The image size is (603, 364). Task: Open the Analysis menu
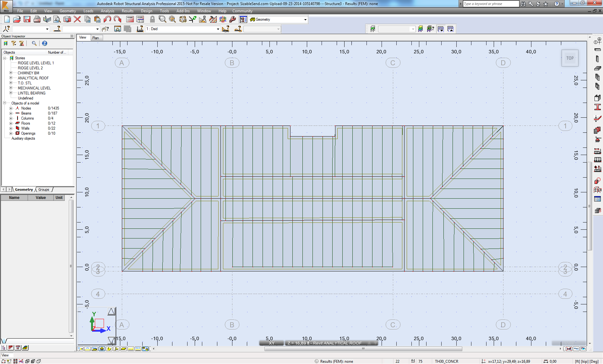coord(107,11)
